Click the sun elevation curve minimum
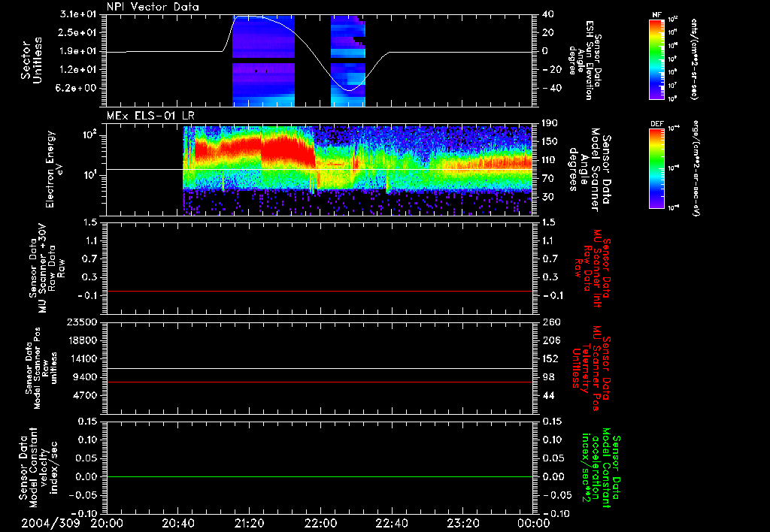The image size is (770, 532). (349, 90)
